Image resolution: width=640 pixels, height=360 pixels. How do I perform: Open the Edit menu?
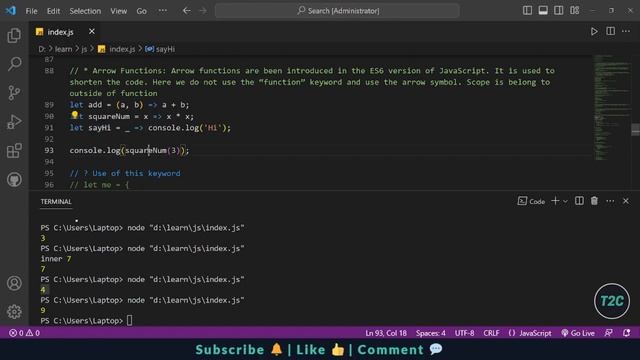(x=53, y=11)
